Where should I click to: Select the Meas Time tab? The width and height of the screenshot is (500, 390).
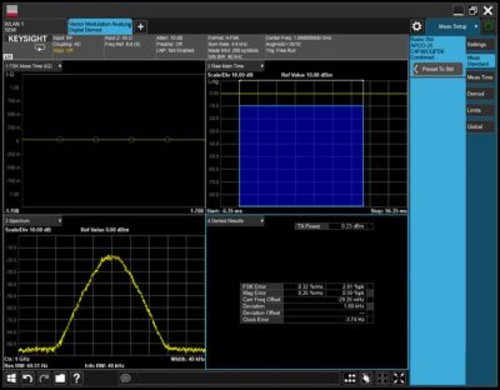point(480,77)
